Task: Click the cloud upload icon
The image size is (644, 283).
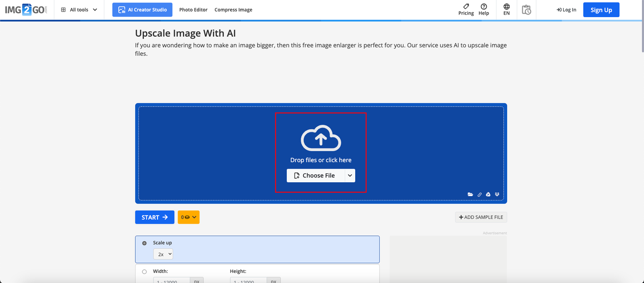Action: (321, 138)
